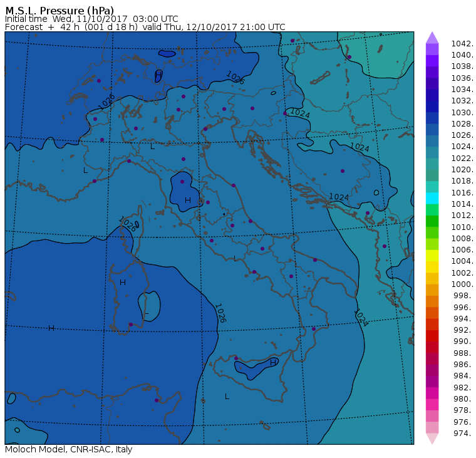476x458 pixels.
Task: Click the 994. legend label
Action: 463,319
